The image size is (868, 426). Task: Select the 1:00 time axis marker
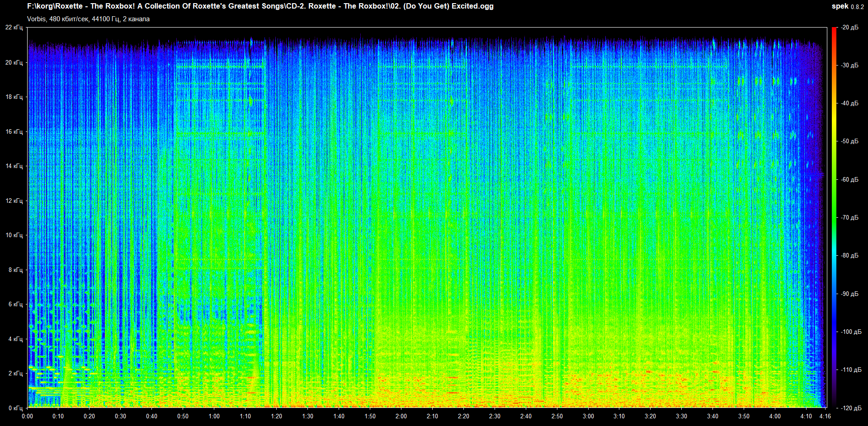click(x=214, y=416)
